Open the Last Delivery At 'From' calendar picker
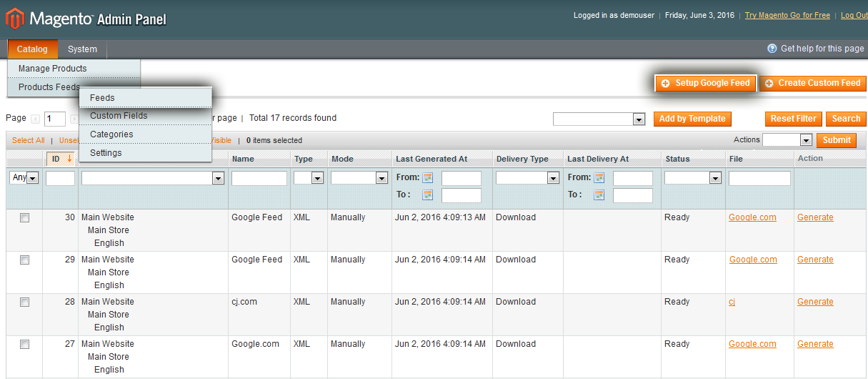The height and width of the screenshot is (379, 868). click(599, 178)
